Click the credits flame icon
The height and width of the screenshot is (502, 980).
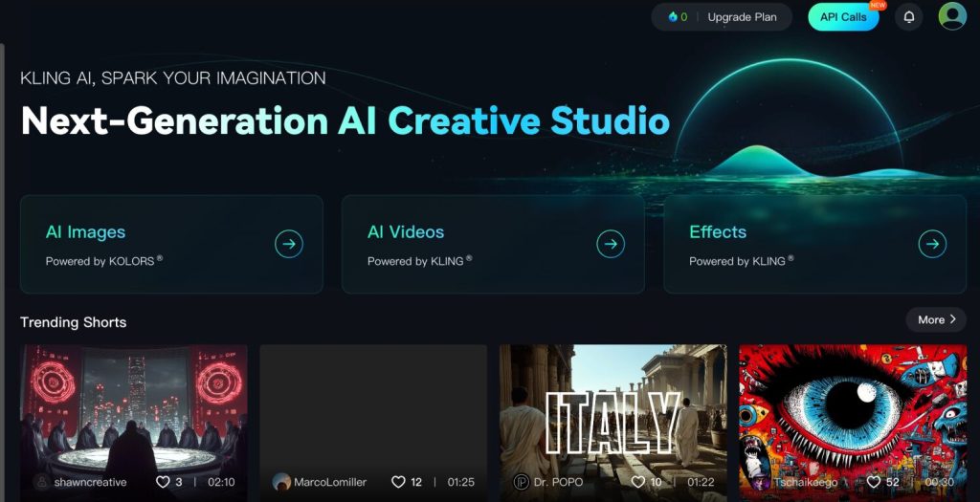click(673, 17)
